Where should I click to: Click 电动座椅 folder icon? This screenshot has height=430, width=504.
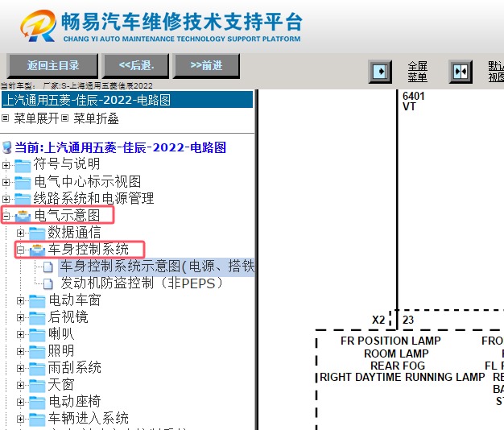coord(37,403)
